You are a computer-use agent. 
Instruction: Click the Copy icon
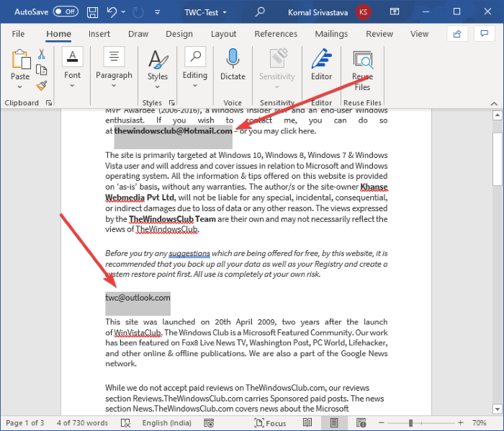click(42, 69)
